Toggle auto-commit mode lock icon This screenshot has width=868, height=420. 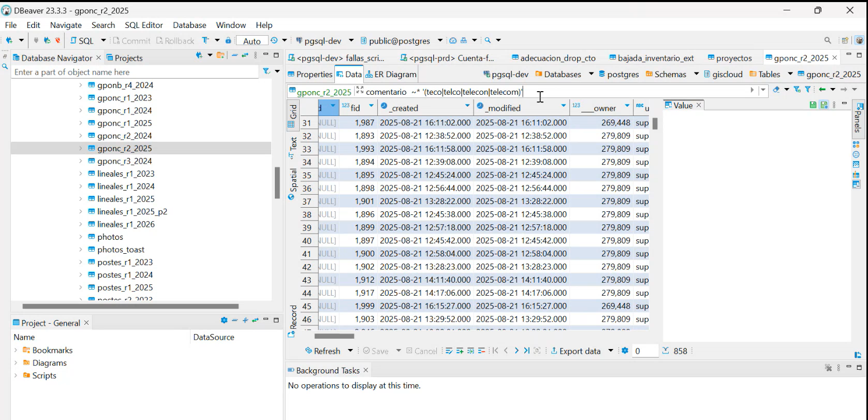228,40
